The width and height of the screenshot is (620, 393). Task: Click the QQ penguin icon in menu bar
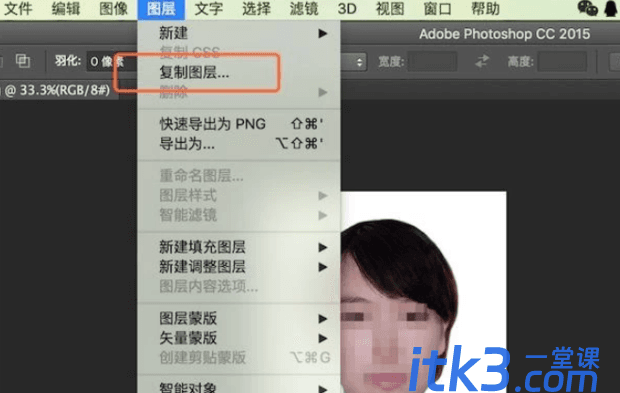tap(611, 8)
